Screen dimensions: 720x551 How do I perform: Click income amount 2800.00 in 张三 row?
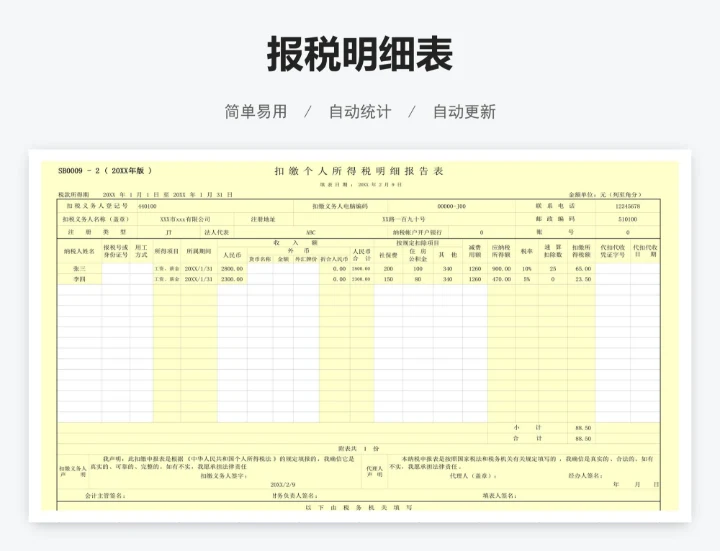(x=232, y=269)
